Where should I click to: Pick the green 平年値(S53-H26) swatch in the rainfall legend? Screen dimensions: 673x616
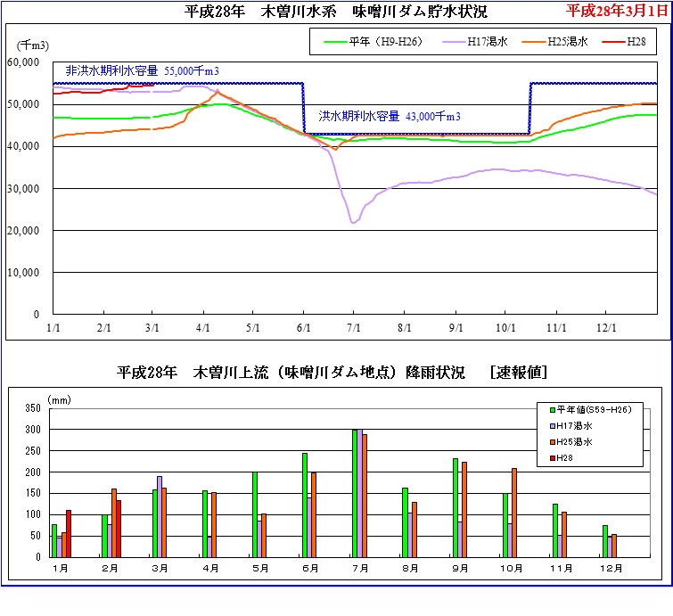click(554, 409)
